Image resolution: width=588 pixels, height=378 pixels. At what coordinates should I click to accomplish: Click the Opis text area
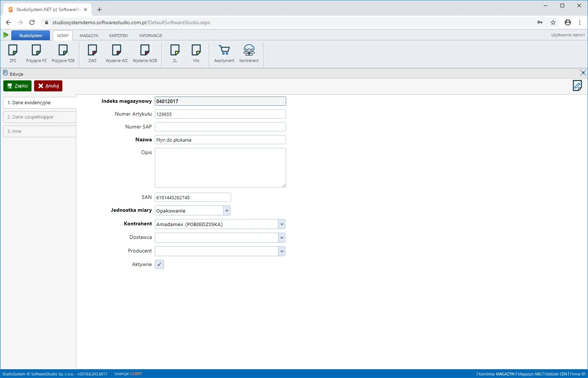tap(220, 168)
